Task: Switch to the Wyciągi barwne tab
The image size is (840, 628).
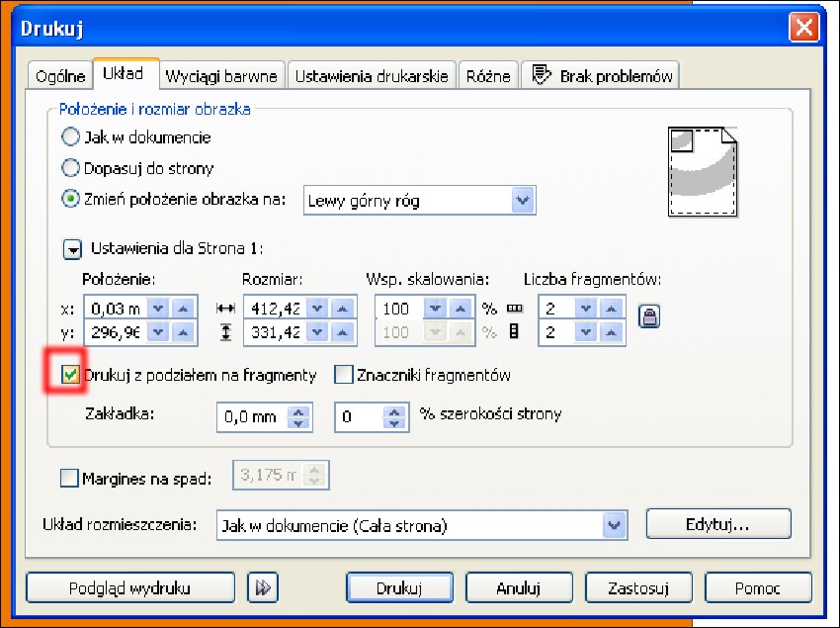Action: [x=222, y=76]
